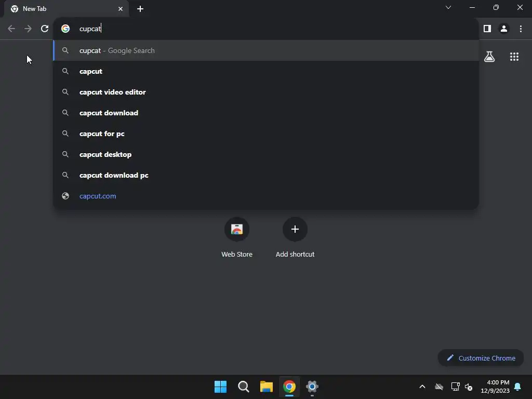Show hidden system tray icons
532x399 pixels.
422,387
